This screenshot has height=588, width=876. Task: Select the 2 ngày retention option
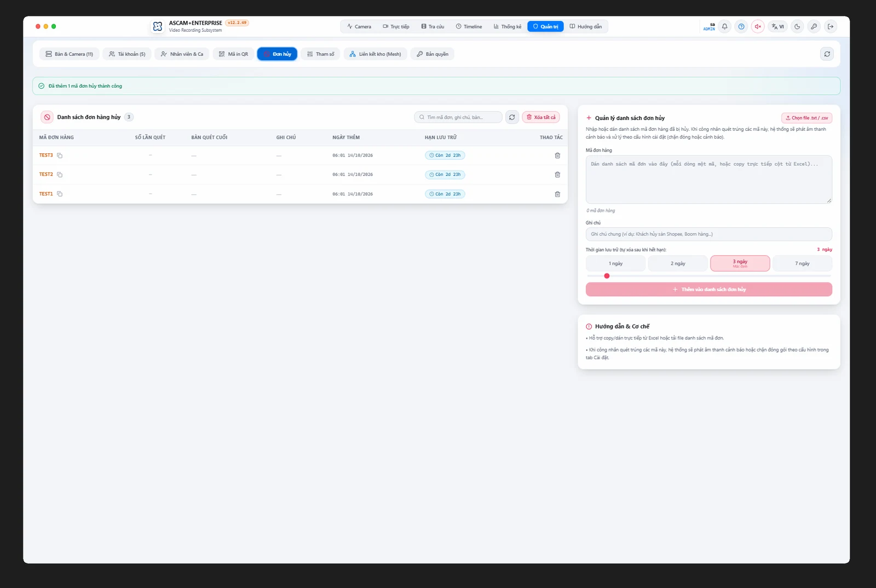tap(678, 263)
